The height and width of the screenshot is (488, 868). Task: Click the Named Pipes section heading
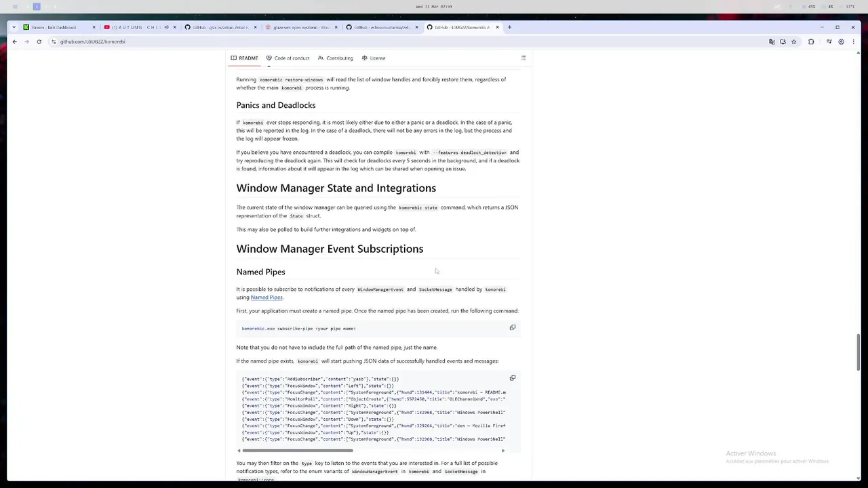point(260,272)
